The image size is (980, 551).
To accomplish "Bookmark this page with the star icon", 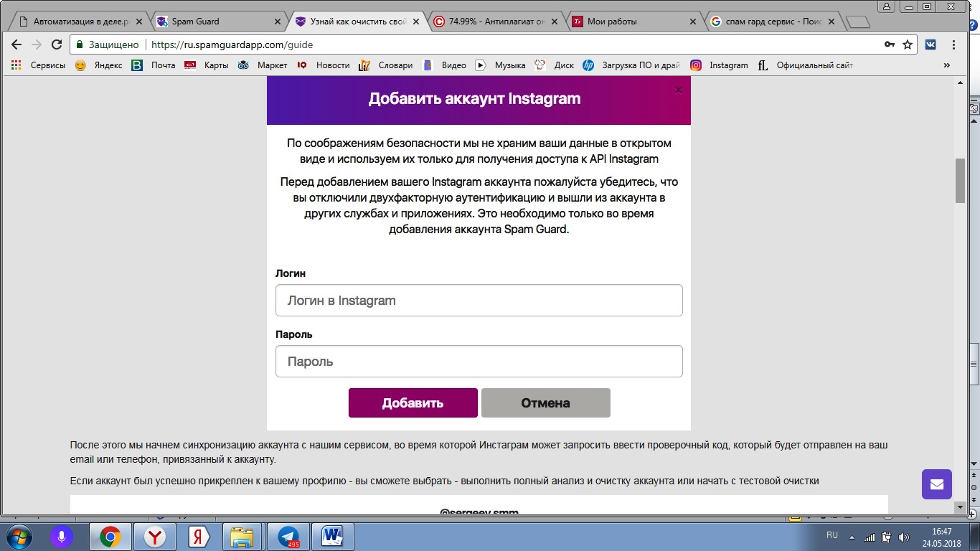I will pyautogui.click(x=908, y=44).
